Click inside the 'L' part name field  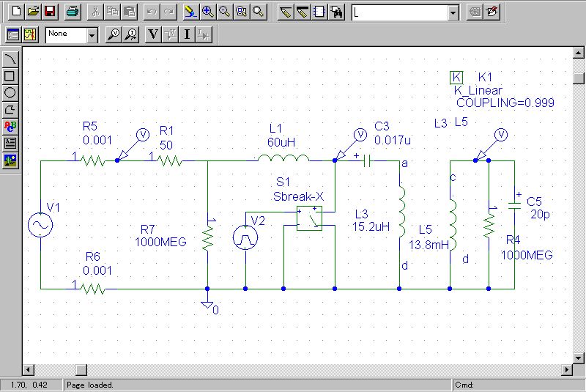[398, 12]
